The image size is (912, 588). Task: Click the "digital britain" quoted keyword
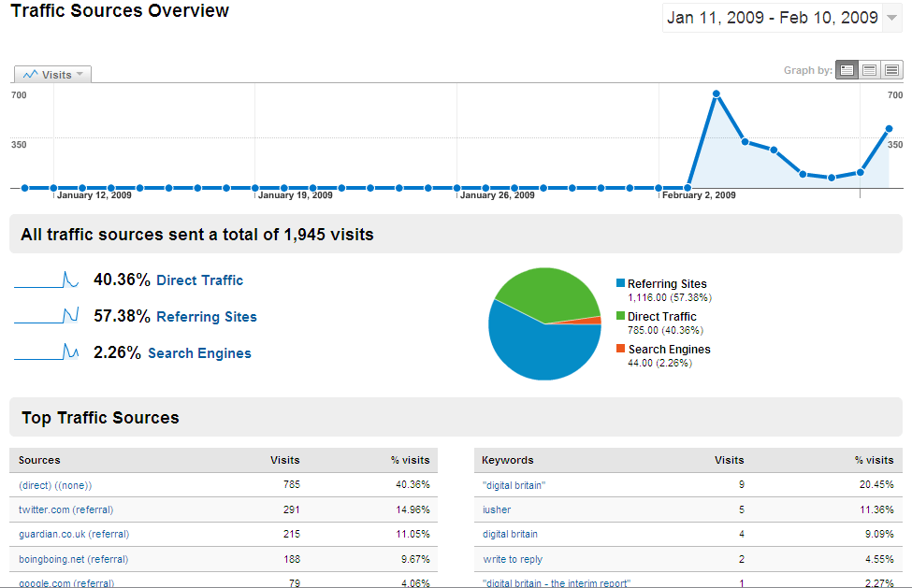pos(514,485)
